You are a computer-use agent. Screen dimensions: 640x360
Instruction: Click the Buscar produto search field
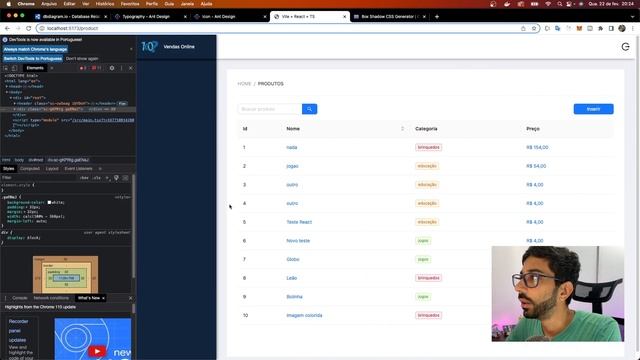tap(270, 109)
